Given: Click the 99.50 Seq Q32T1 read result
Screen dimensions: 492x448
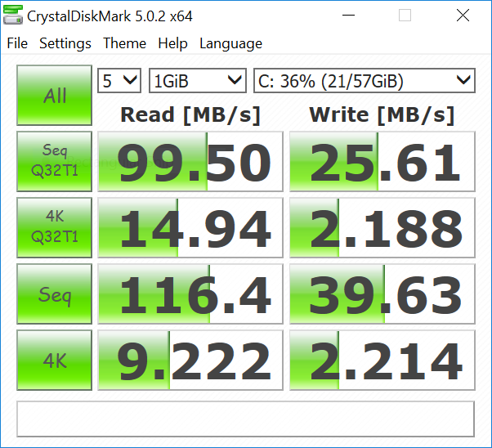Looking at the screenshot, I should pyautogui.click(x=190, y=162).
